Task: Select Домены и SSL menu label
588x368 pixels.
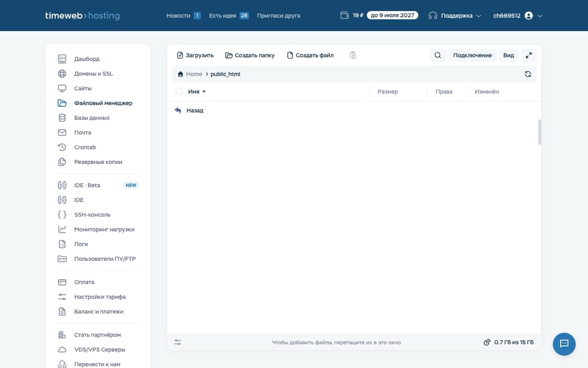Action: [x=93, y=74]
